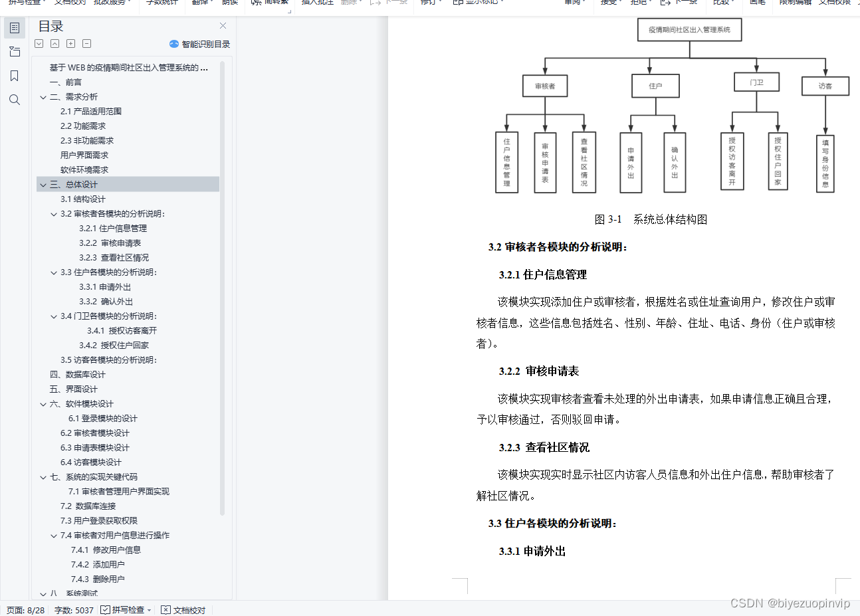The image size is (860, 616).
Task: Collapse the 三、总体设计 tree node
Action: point(43,185)
